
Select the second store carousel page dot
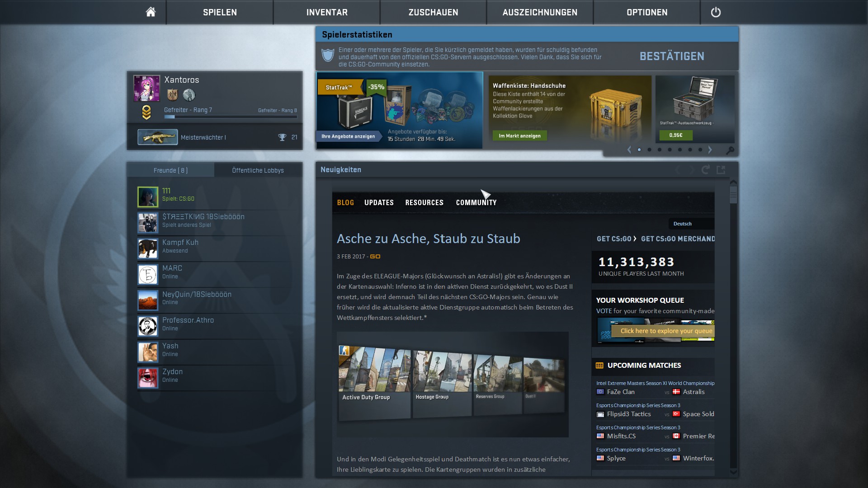pos(649,150)
